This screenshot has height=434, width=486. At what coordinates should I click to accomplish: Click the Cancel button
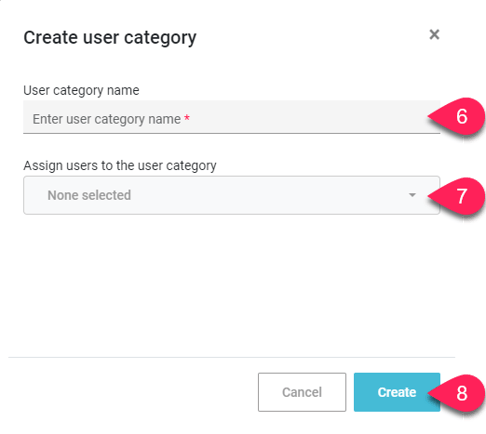pyautogui.click(x=302, y=392)
